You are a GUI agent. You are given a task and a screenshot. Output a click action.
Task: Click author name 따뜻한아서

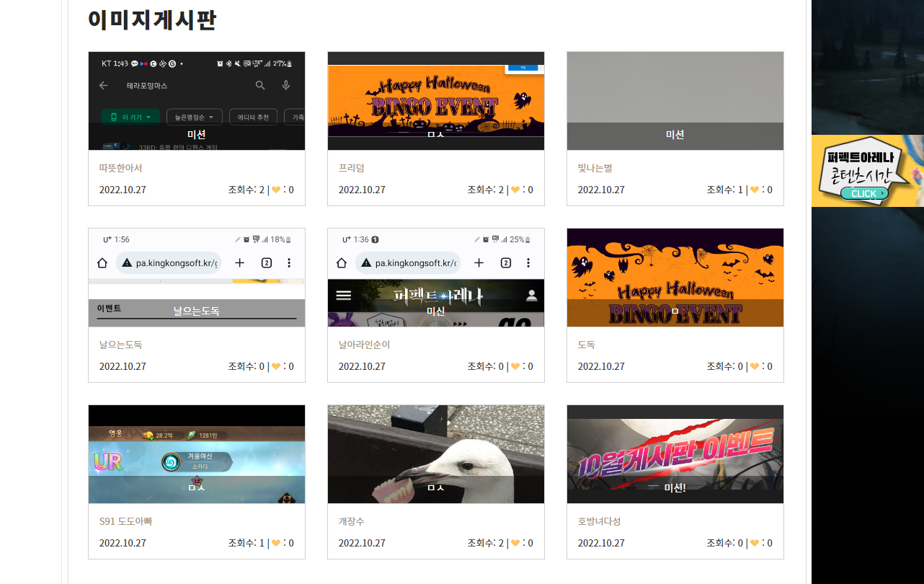click(121, 168)
